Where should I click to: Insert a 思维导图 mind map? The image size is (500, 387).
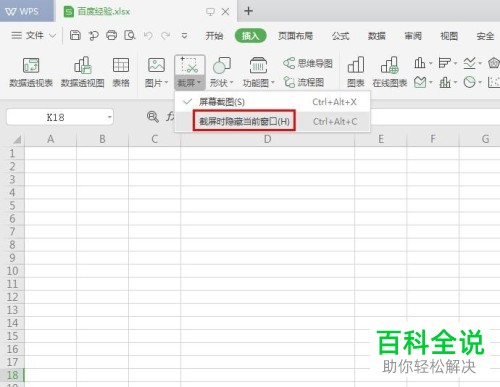308,63
